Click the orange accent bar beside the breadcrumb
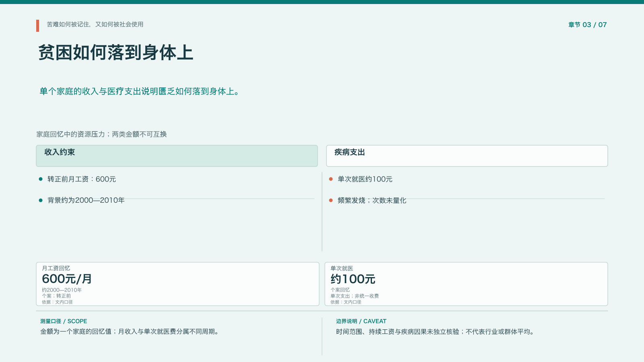The width and height of the screenshot is (644, 362). [37, 26]
